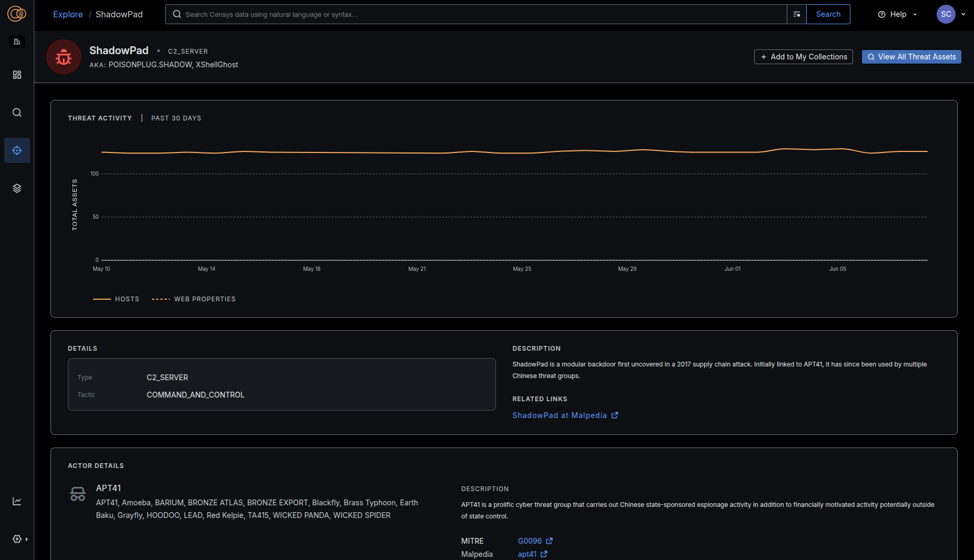Open the line chart icon in sidebar
The image size is (974, 560).
click(x=17, y=501)
